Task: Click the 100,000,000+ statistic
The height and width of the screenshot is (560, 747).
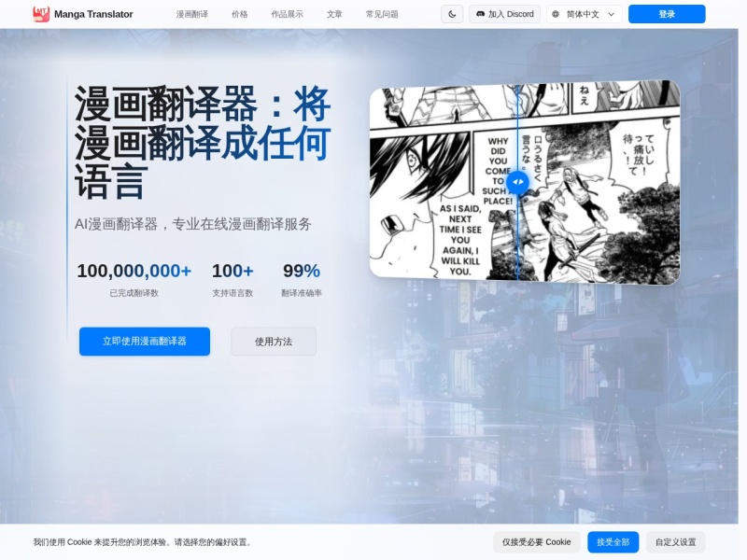Action: click(134, 271)
